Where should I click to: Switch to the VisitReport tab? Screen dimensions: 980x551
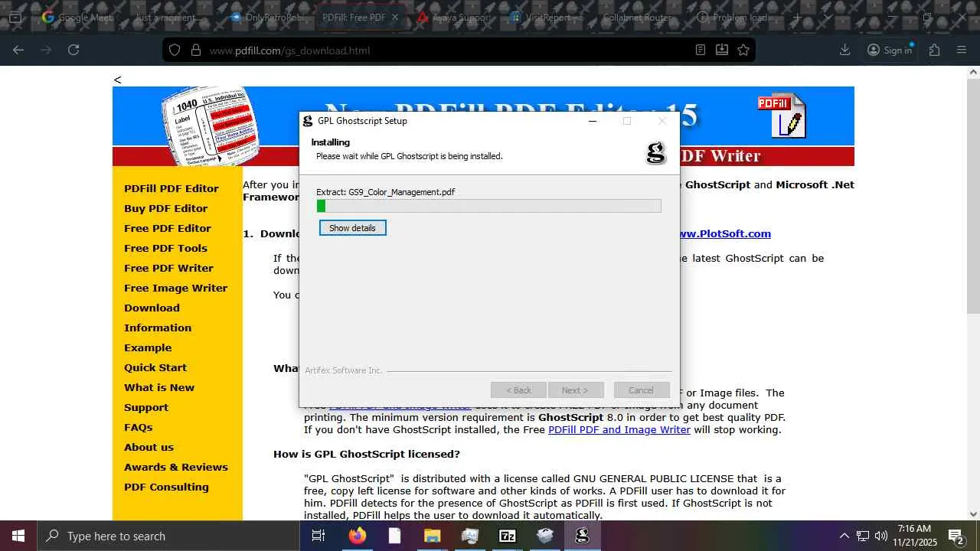pos(546,17)
